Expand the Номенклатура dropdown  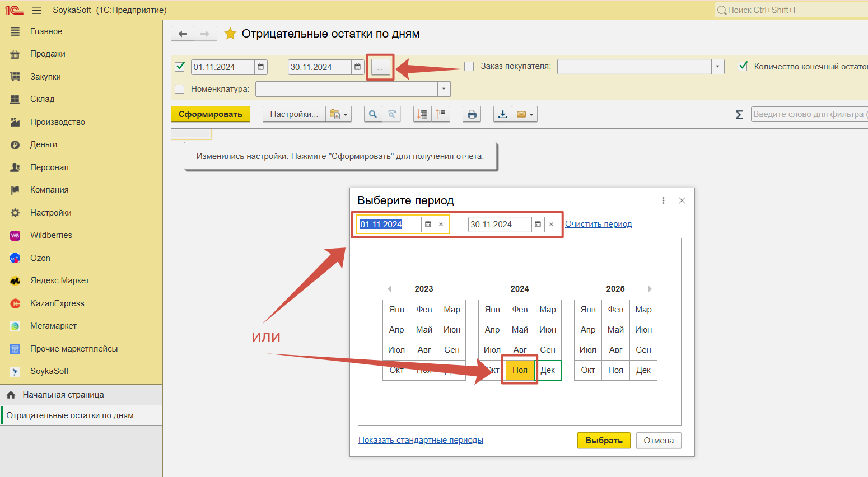pos(444,89)
